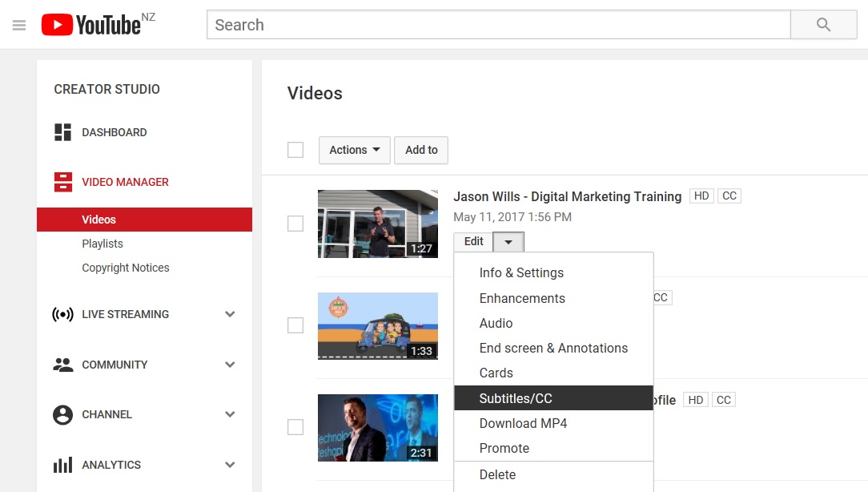Expand the Community section

point(231,365)
